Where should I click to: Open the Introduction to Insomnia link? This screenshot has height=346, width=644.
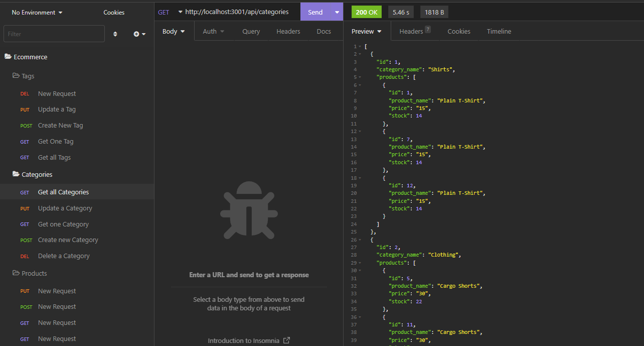[244, 340]
